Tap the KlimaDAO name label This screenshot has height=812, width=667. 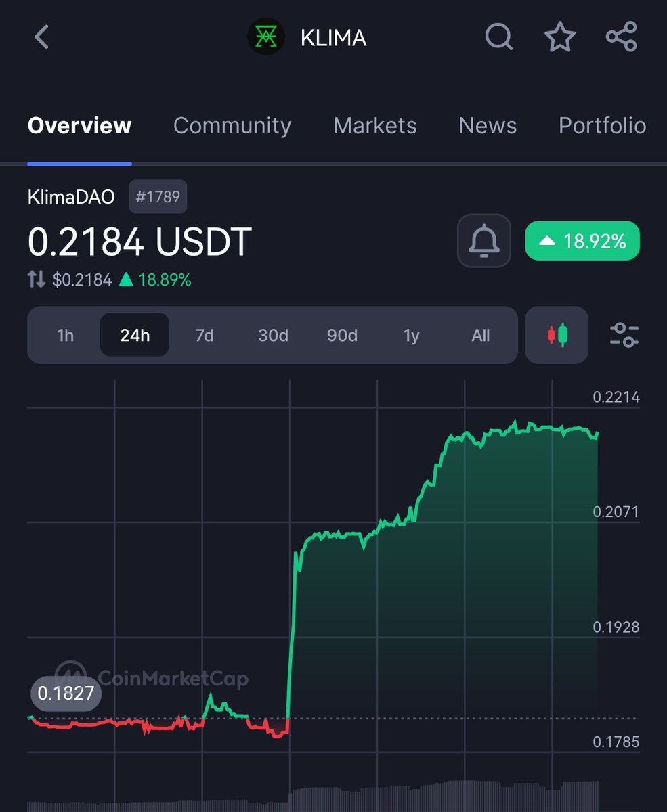pyautogui.click(x=71, y=197)
